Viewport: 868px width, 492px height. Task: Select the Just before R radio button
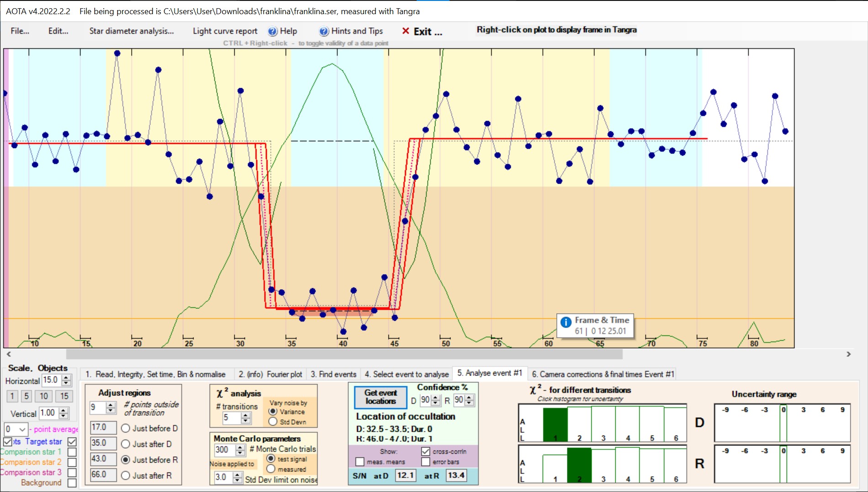pyautogui.click(x=126, y=460)
